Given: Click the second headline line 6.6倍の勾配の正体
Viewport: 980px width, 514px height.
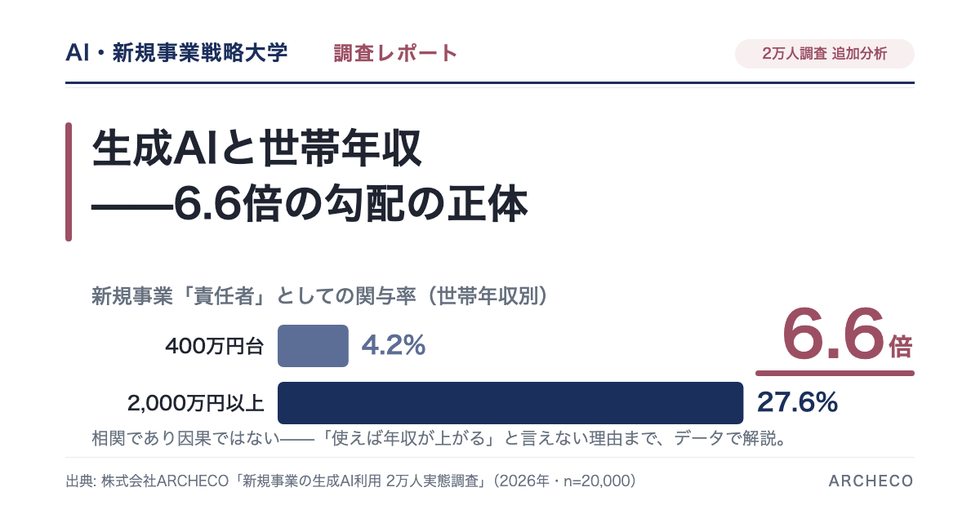Looking at the screenshot, I should 310,206.
